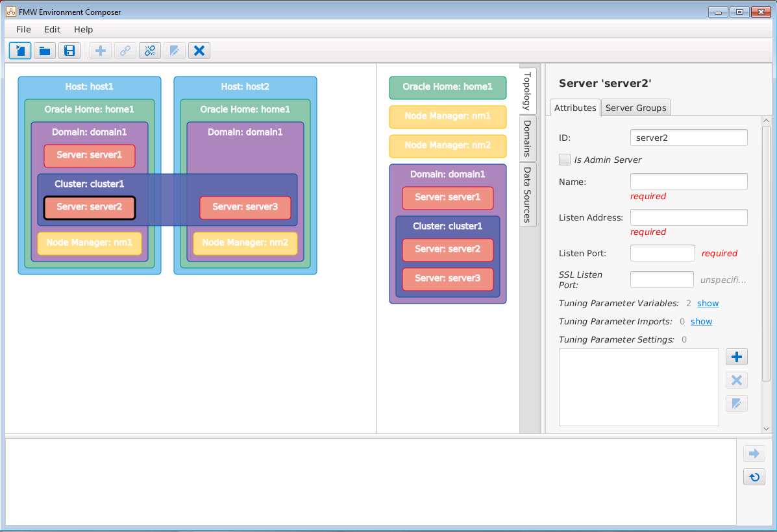
Task: Click the attributes panel vertical scrollbar thumb
Action: (766, 252)
